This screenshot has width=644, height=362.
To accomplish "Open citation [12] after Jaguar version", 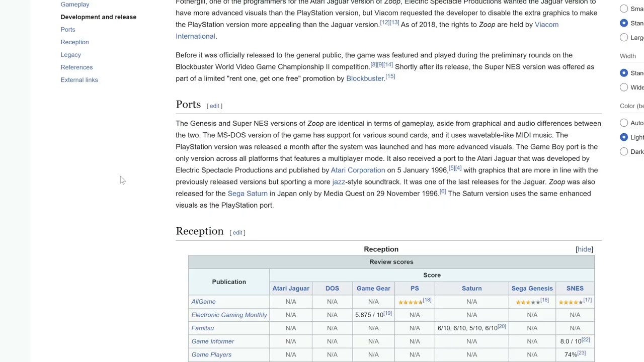I will point(384,23).
